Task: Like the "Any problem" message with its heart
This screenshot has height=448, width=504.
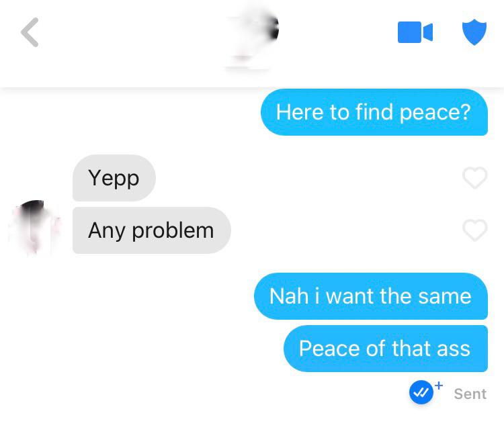Action: pyautogui.click(x=474, y=230)
